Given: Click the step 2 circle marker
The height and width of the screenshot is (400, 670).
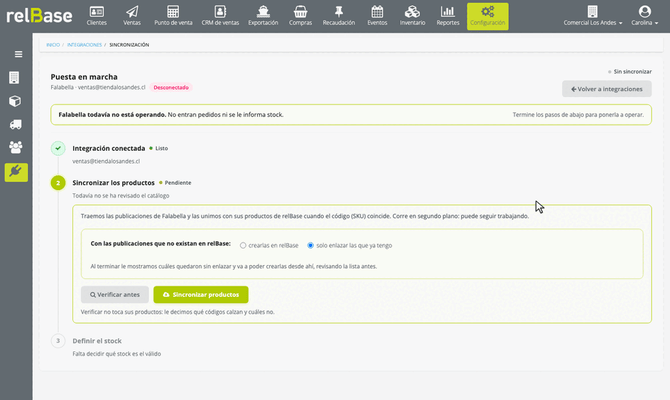Looking at the screenshot, I should coord(58,183).
